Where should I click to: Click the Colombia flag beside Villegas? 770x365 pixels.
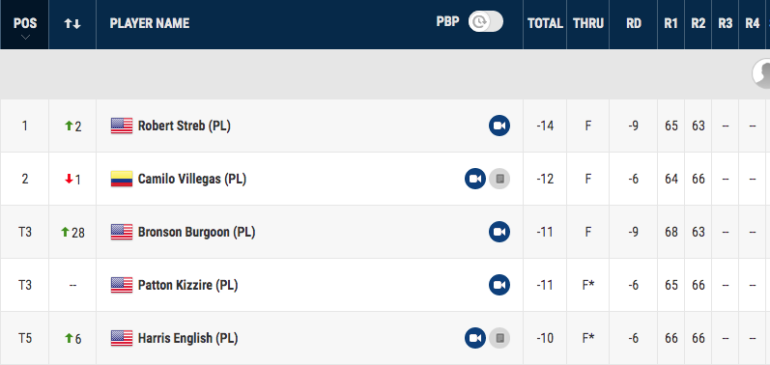click(x=121, y=179)
